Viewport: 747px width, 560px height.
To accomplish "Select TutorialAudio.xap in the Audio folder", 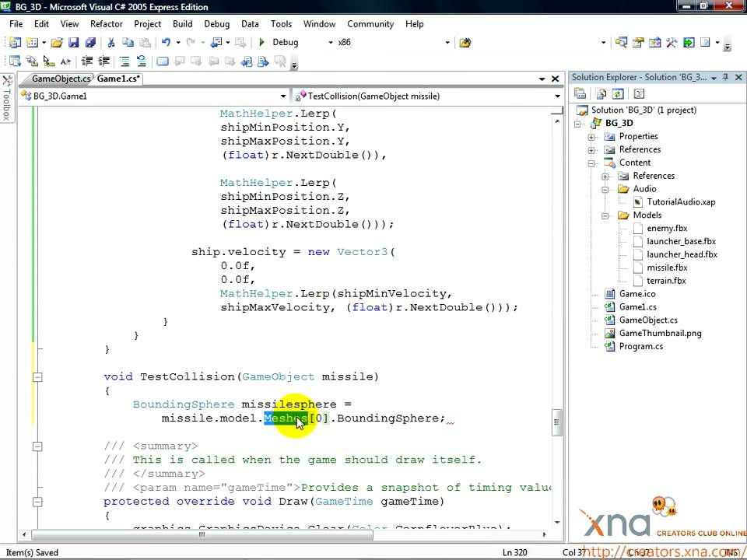I will (x=681, y=202).
